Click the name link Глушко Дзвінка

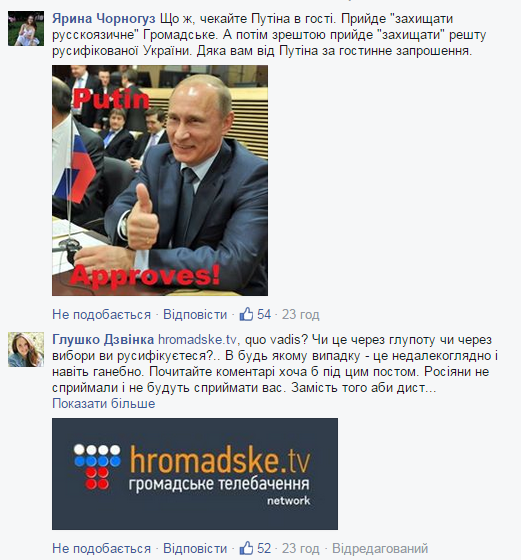click(103, 339)
